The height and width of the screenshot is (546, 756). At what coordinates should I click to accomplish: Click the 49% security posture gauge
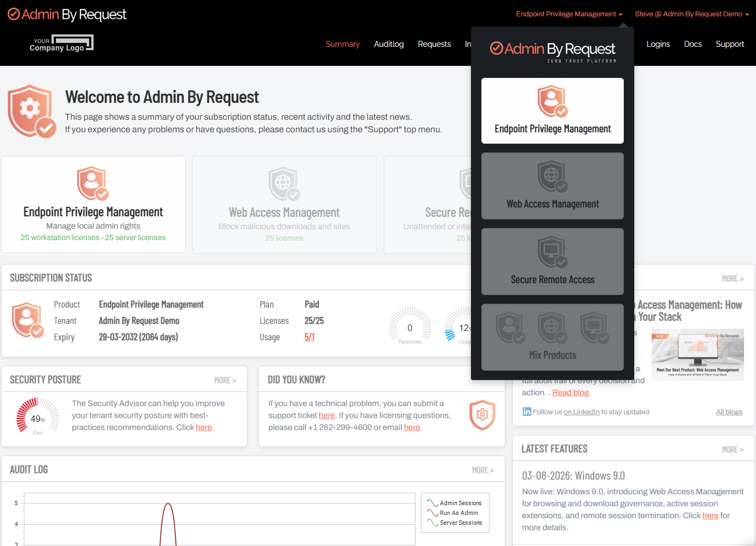[38, 416]
